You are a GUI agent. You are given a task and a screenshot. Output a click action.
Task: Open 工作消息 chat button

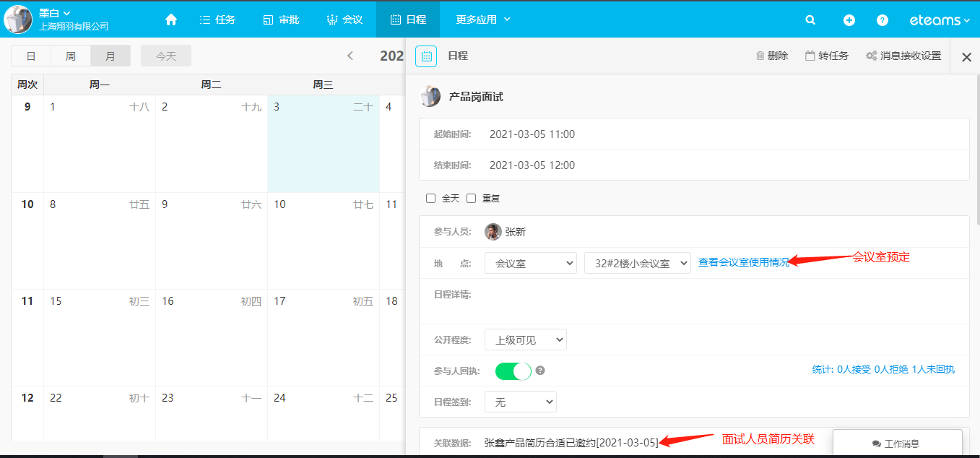click(898, 444)
